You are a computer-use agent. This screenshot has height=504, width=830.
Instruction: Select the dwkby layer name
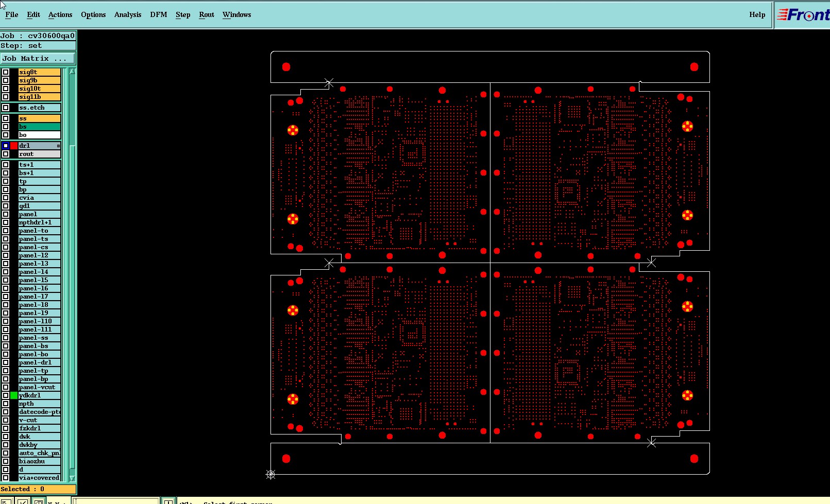click(x=40, y=445)
